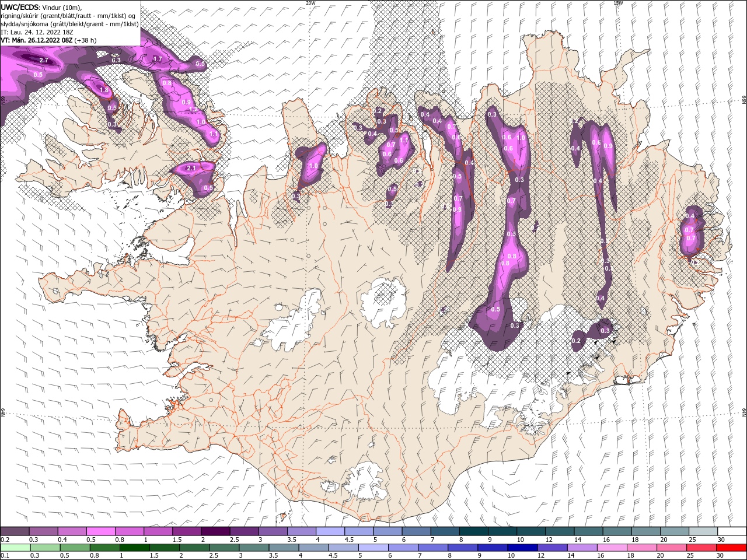
Task: Pick top-row dark teal swatch 8 to 9
Action: pos(474,531)
